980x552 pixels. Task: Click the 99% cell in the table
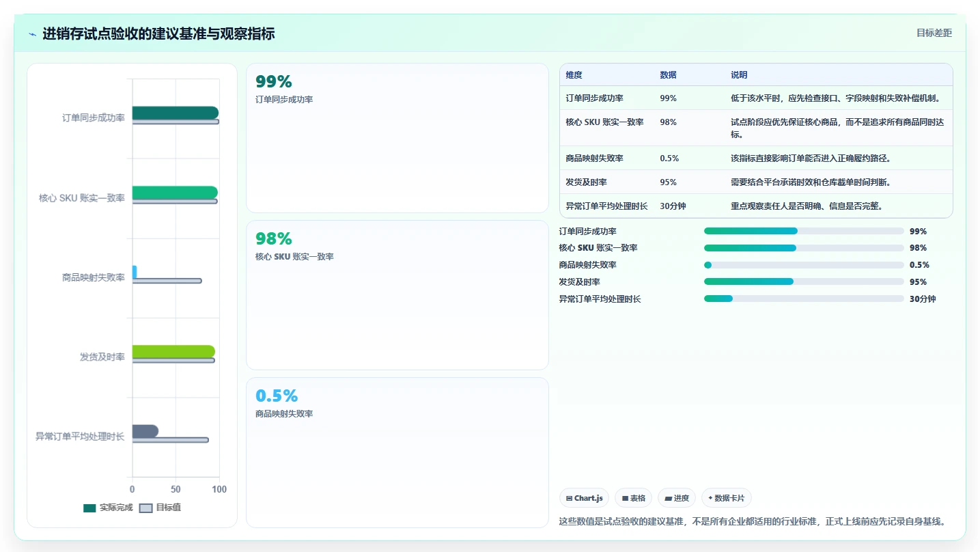668,98
